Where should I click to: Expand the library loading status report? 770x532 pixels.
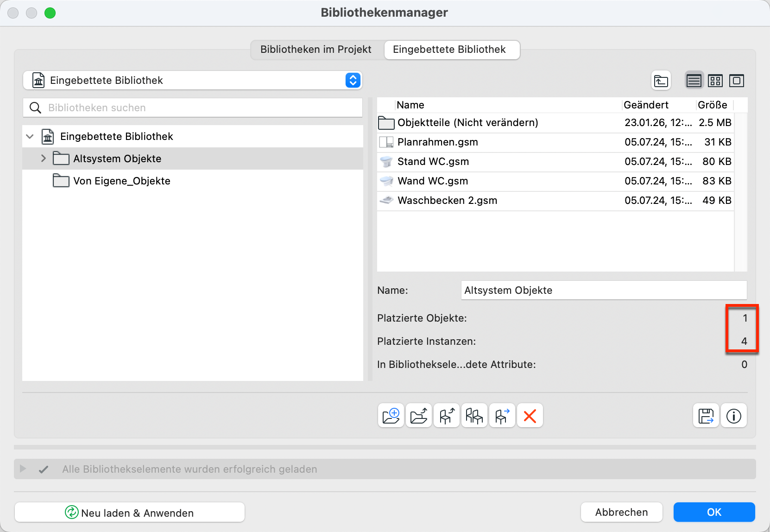point(23,469)
